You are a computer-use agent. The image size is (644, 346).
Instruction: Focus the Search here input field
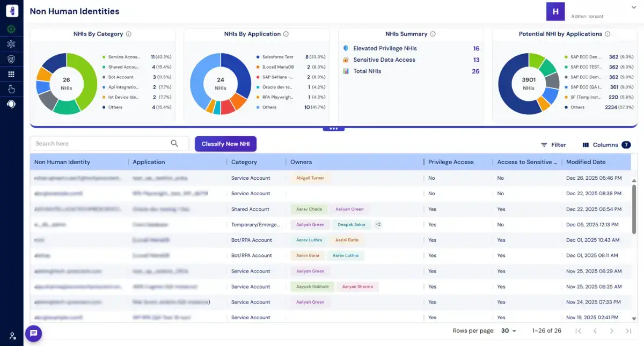(100, 143)
